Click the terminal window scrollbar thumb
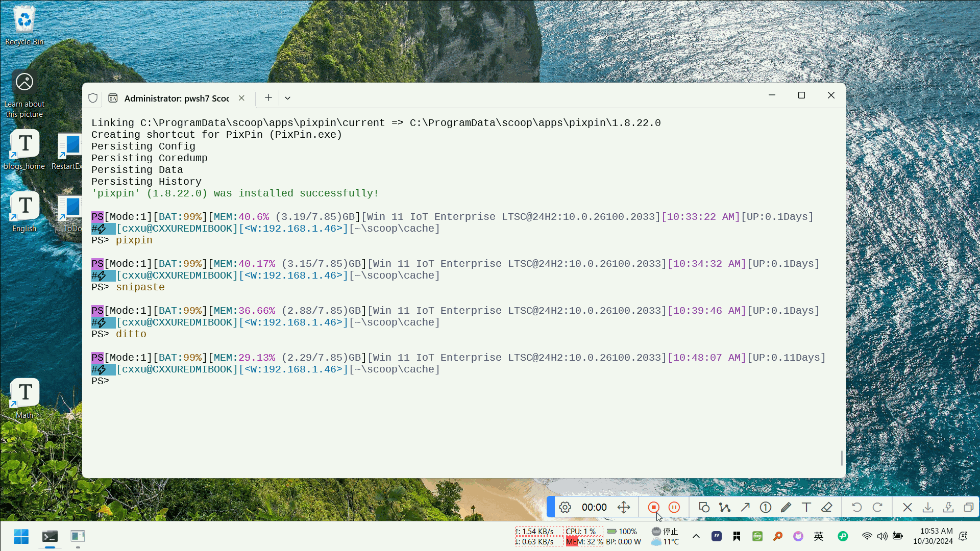The height and width of the screenshot is (551, 980). click(x=842, y=458)
